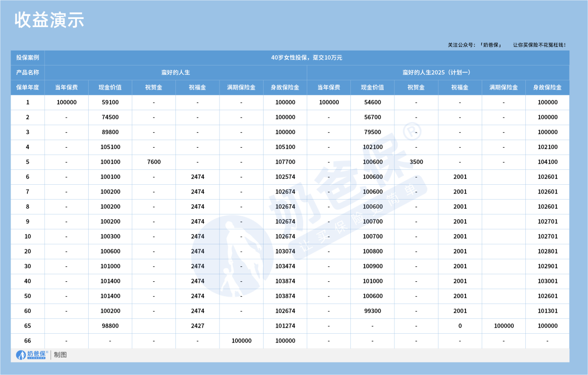Viewport: 588px width, 375px height.
Task: Select the 满期保险金 header under 蛮好的人生
Action: tap(241, 87)
